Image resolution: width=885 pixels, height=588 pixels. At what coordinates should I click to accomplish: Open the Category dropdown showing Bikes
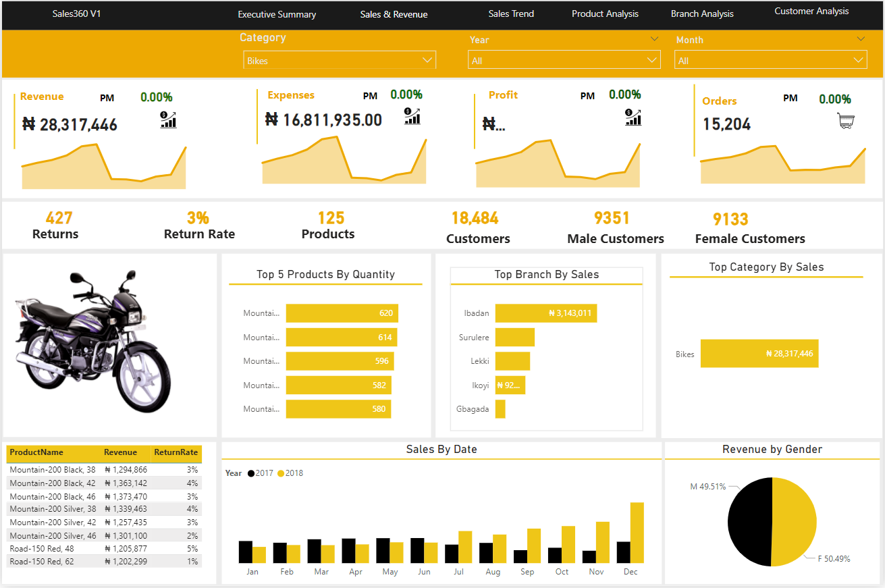[340, 60]
